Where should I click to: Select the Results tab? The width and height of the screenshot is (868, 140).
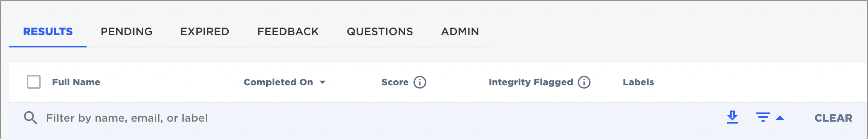(x=48, y=31)
